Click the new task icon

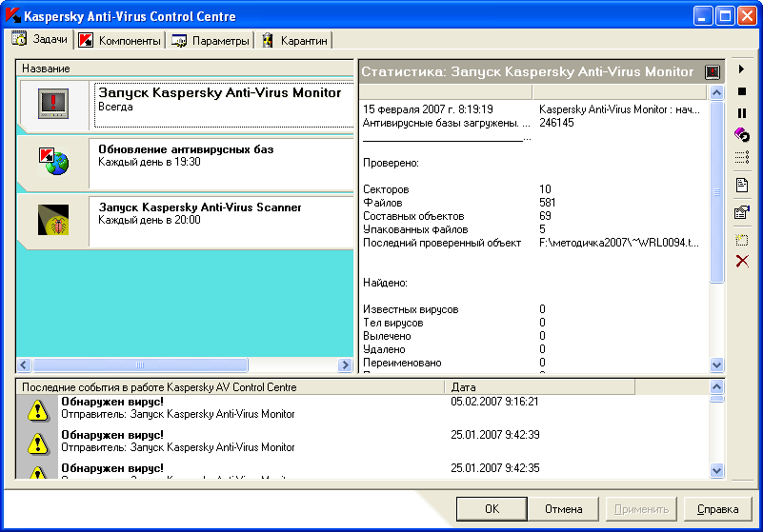[742, 240]
